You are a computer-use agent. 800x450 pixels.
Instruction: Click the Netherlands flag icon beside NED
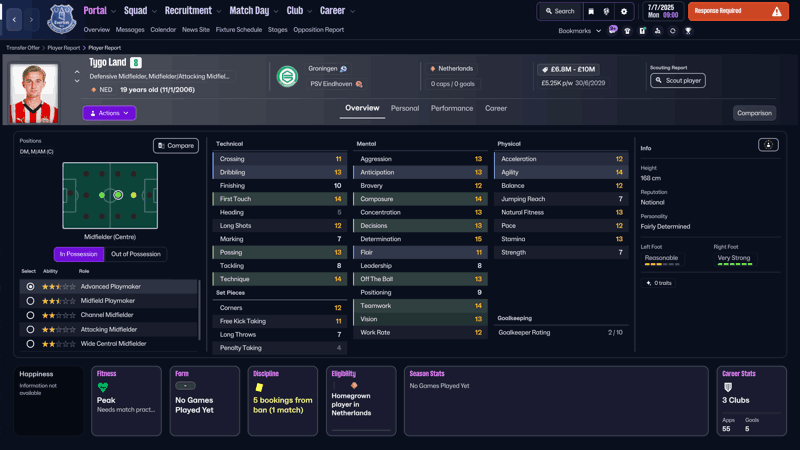coord(93,90)
